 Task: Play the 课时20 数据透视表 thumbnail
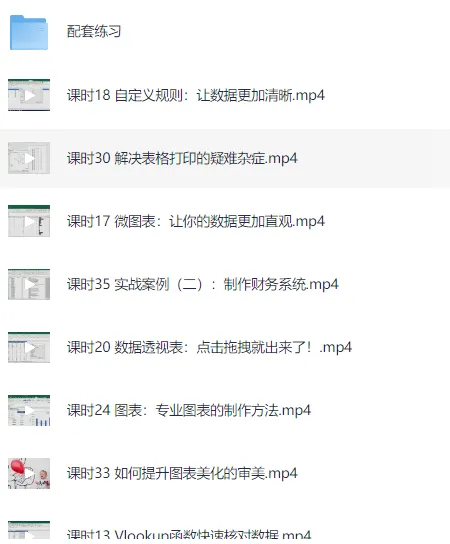click(x=29, y=348)
